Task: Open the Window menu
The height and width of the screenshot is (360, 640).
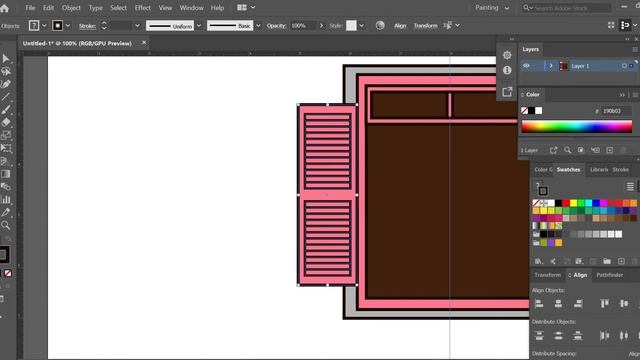Action: pyautogui.click(x=191, y=8)
